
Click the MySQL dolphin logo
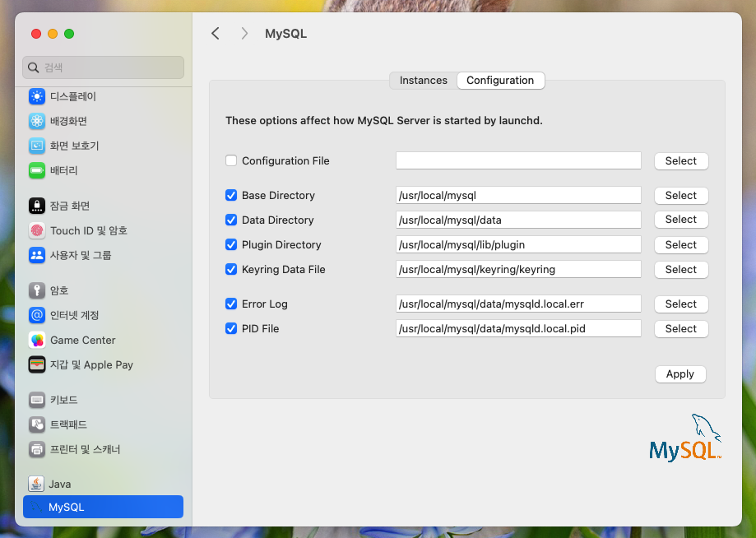[x=685, y=438]
